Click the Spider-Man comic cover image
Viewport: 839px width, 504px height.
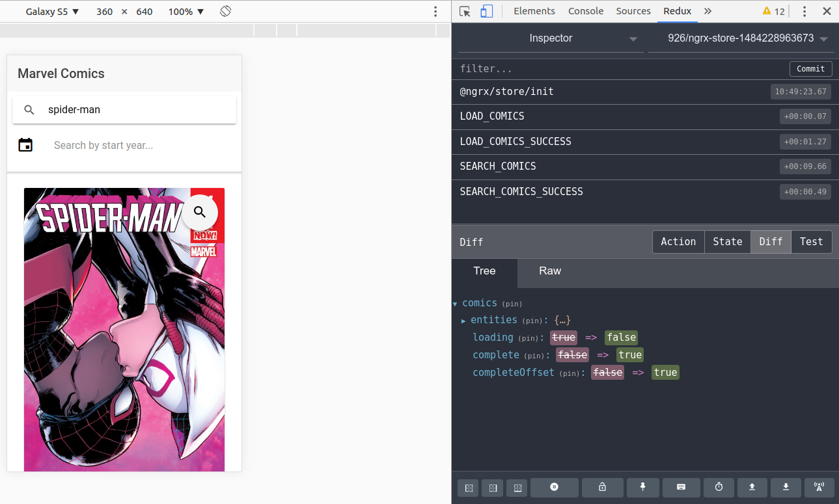tap(124, 329)
